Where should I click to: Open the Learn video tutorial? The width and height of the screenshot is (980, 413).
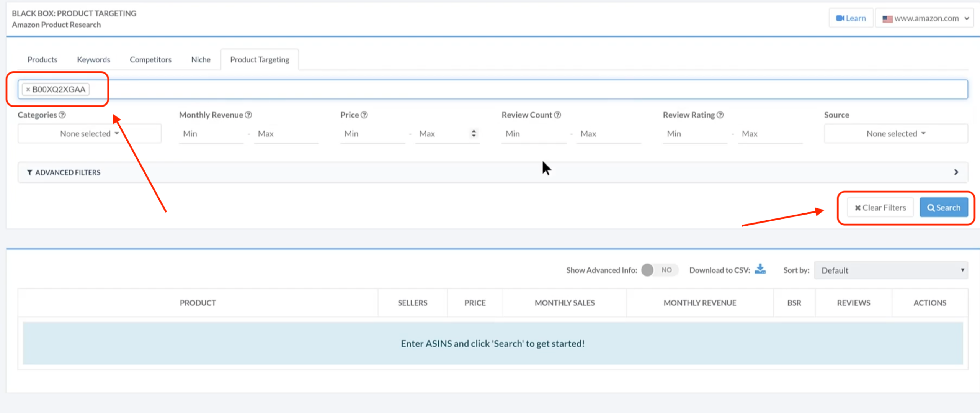click(851, 18)
